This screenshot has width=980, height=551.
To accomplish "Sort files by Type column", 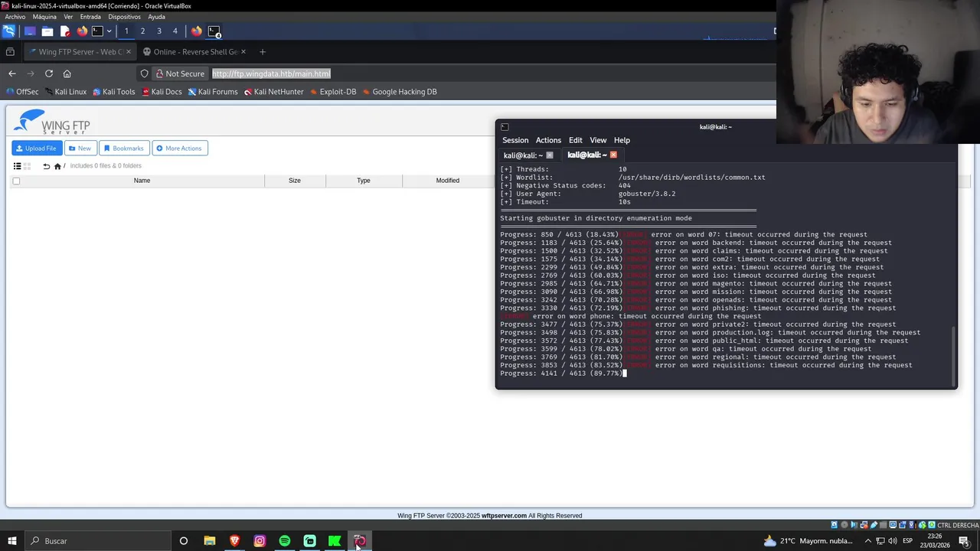I will pyautogui.click(x=364, y=181).
